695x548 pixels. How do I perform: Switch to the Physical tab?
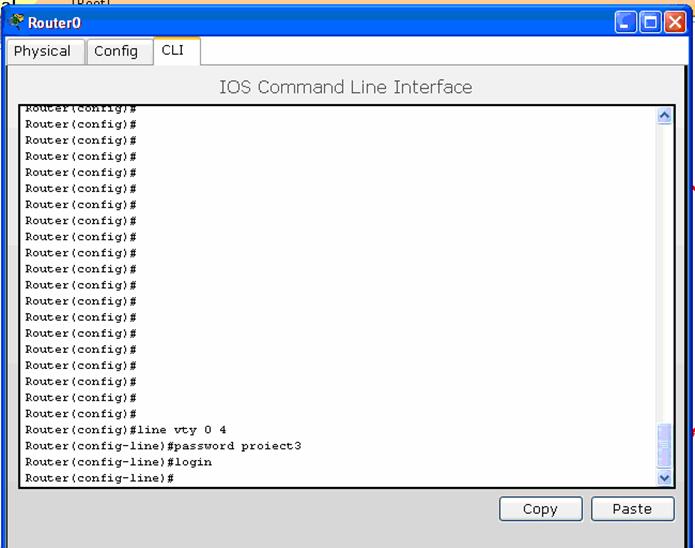click(x=42, y=51)
